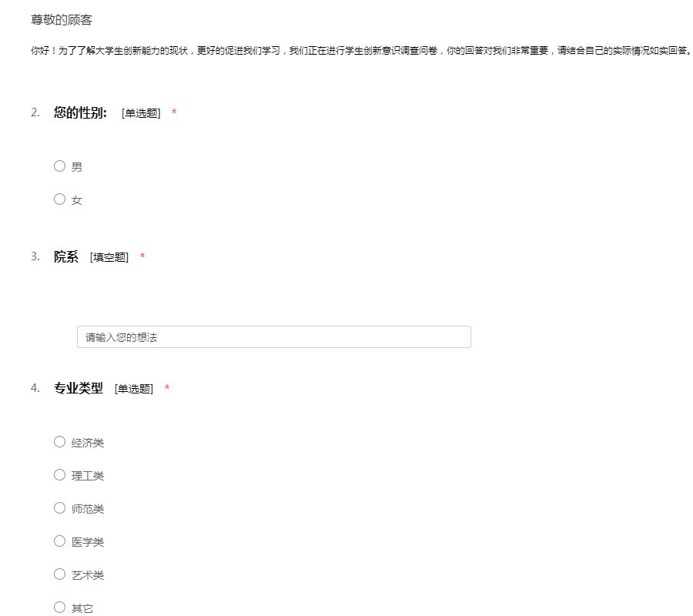Select 医学类 under 专业类型
Viewport: 693px width, 616px height.
(x=59, y=541)
